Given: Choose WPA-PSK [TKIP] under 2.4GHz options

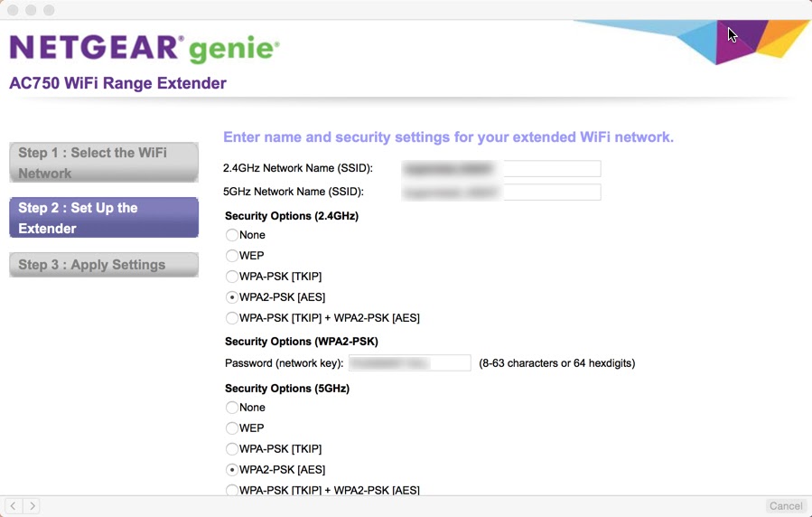Looking at the screenshot, I should [x=231, y=277].
